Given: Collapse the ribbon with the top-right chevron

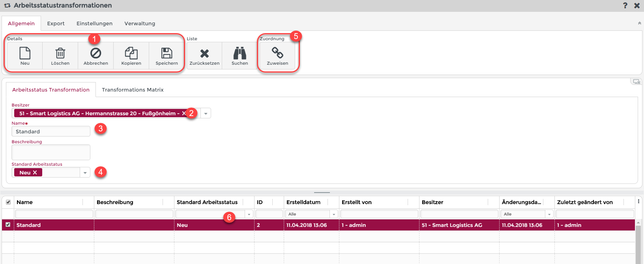Looking at the screenshot, I should pos(639,23).
